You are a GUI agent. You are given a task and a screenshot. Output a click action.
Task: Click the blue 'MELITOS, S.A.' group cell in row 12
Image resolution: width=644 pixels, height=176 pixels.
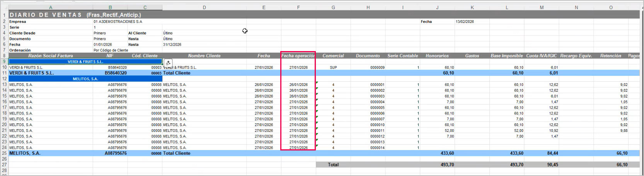(85, 79)
